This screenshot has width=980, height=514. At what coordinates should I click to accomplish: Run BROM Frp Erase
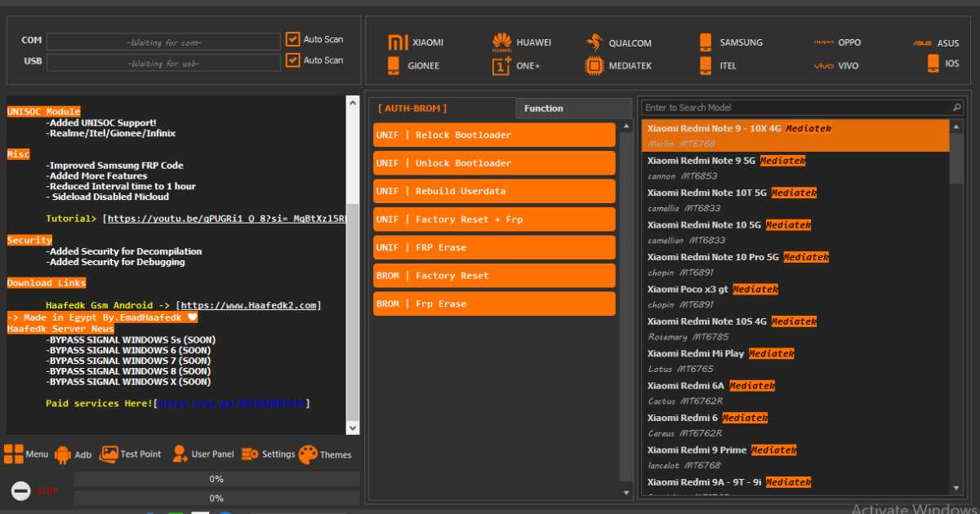click(494, 304)
